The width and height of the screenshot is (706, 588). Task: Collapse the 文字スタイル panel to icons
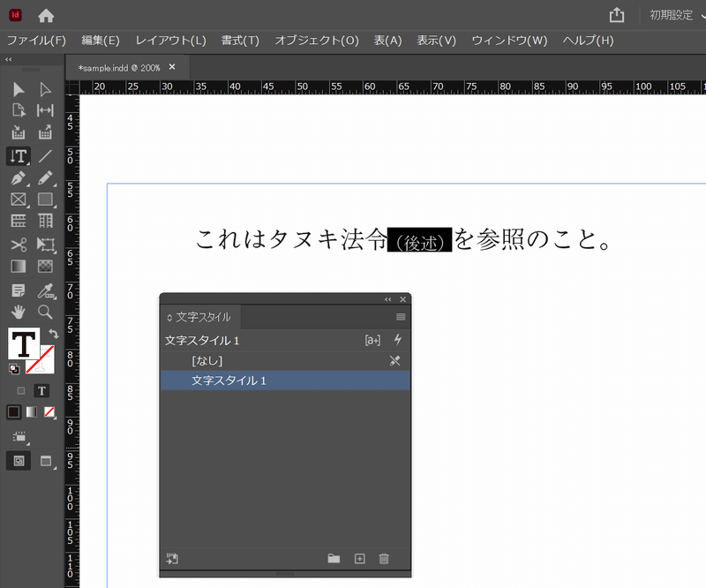pos(387,299)
